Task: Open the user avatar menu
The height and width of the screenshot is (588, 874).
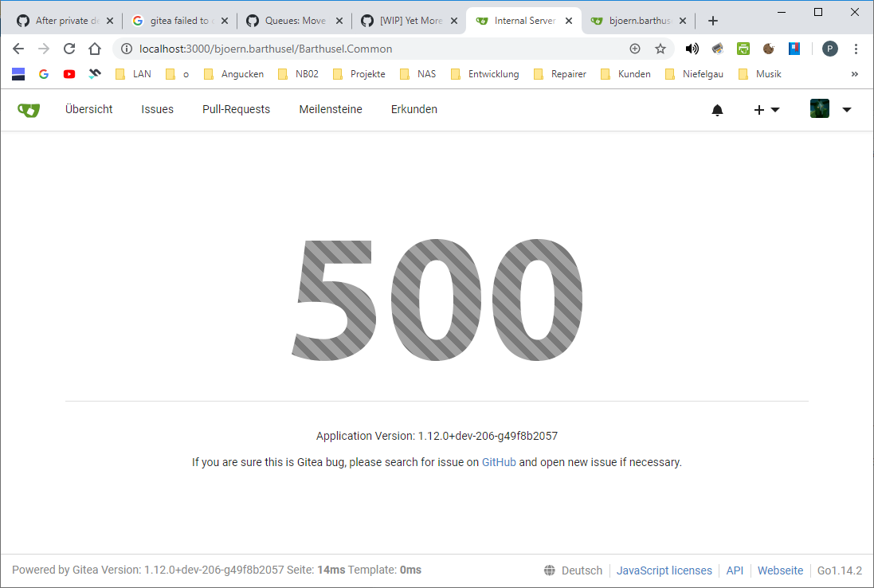Action: 830,108
